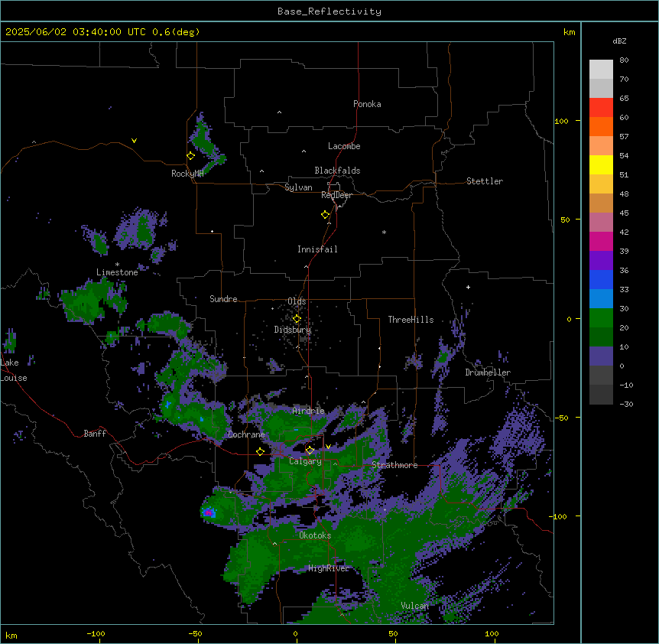Pick the dark green 10-20 dBZ swatch
This screenshot has width=659, height=644.
601,337
